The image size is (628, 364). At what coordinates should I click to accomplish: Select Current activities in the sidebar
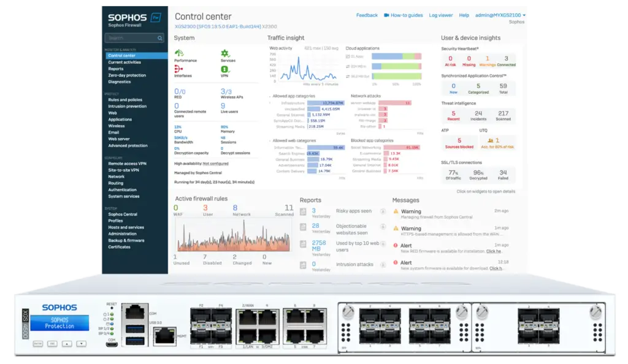pyautogui.click(x=124, y=63)
